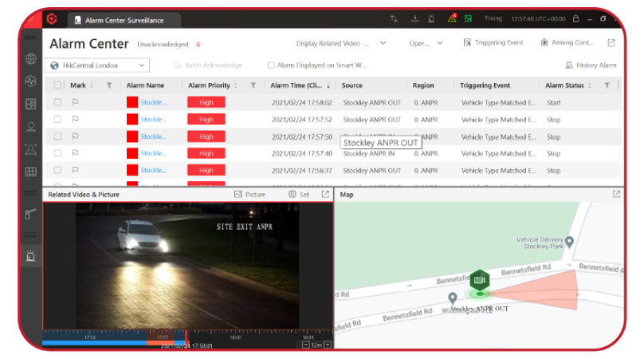Click the lock icon in title bar
The image size is (644, 359).
tap(575, 18)
